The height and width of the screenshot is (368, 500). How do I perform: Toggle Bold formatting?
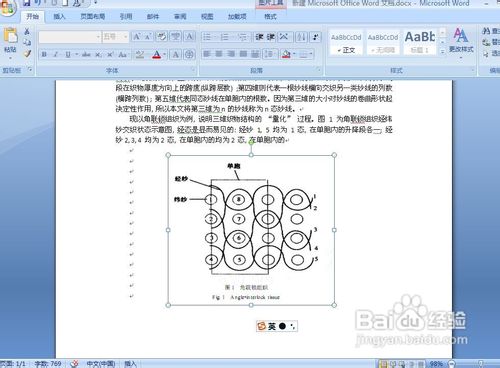pos(44,54)
